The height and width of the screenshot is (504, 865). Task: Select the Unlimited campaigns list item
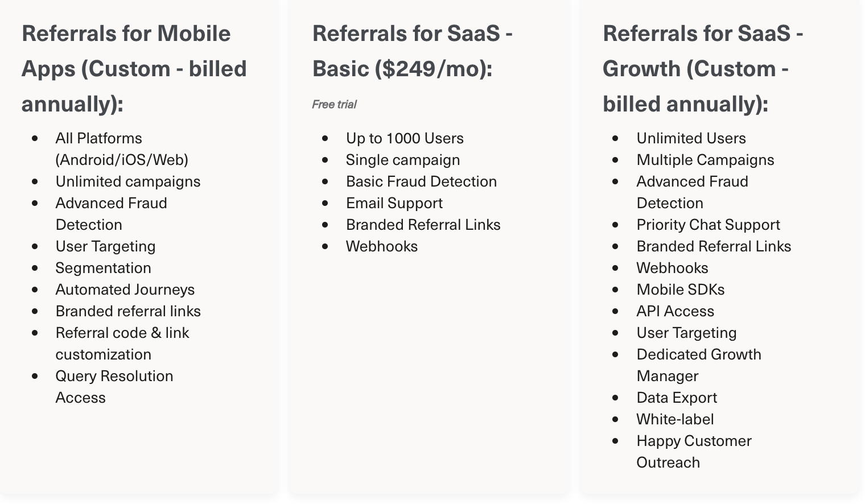(128, 181)
